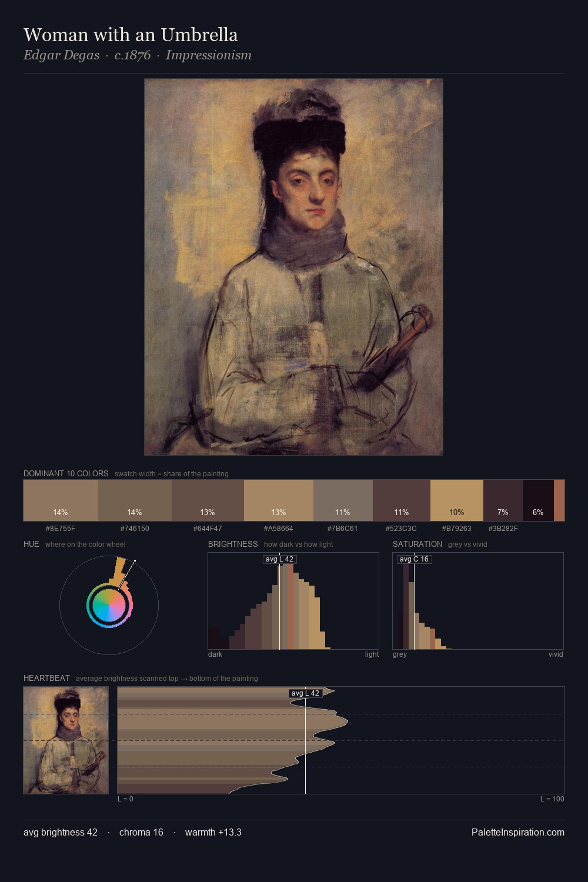Click the 'HUE' section heading
This screenshot has height=882, width=588.
pyautogui.click(x=31, y=544)
